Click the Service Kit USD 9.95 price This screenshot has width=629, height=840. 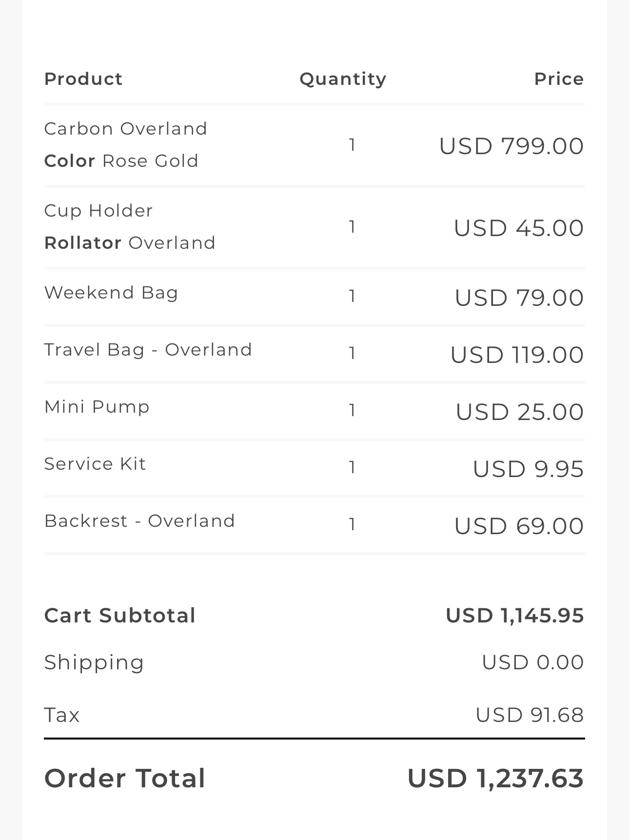[528, 469]
